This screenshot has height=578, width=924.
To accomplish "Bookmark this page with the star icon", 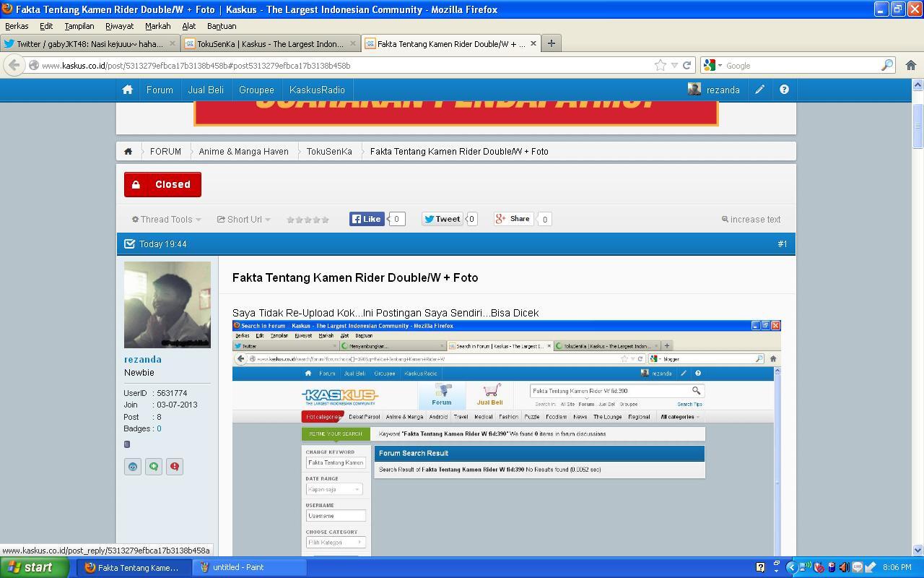I will pos(660,65).
